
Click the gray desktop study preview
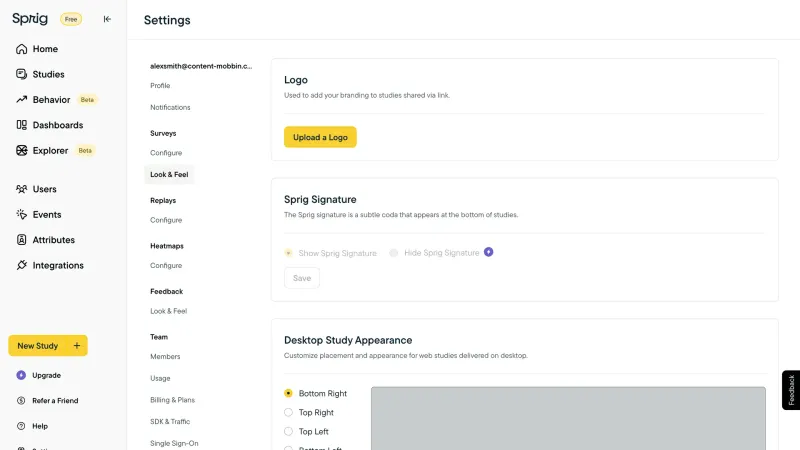coord(568,418)
